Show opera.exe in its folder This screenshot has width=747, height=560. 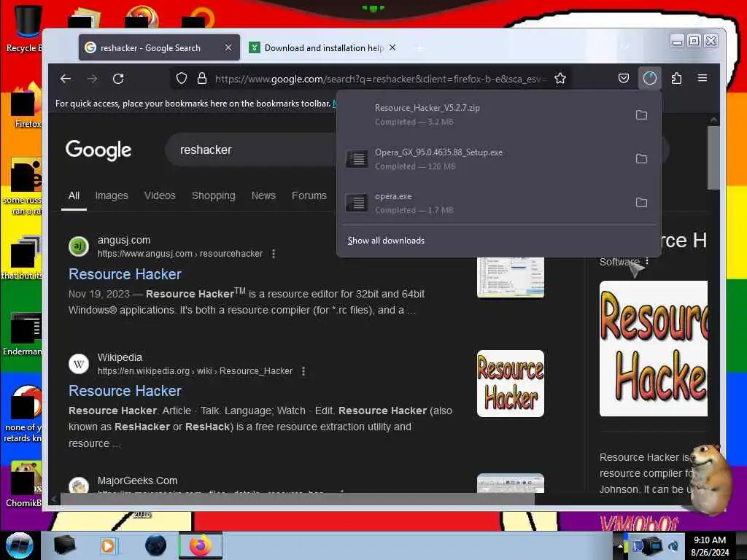click(x=641, y=203)
